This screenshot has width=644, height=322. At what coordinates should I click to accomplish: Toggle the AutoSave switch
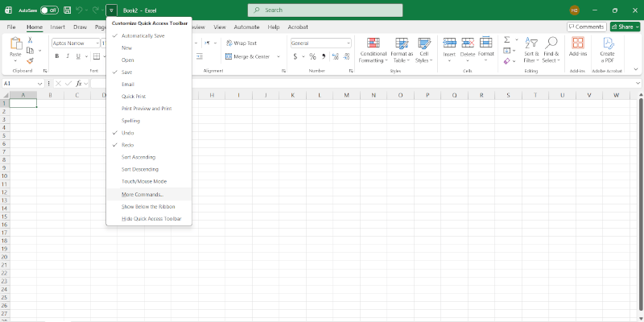click(x=49, y=10)
